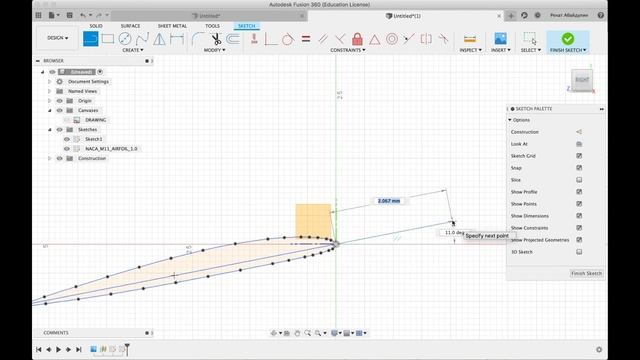Screen dimensions: 640x360
Task: Toggle the 3D Sketch checkbox
Action: pyautogui.click(x=579, y=252)
